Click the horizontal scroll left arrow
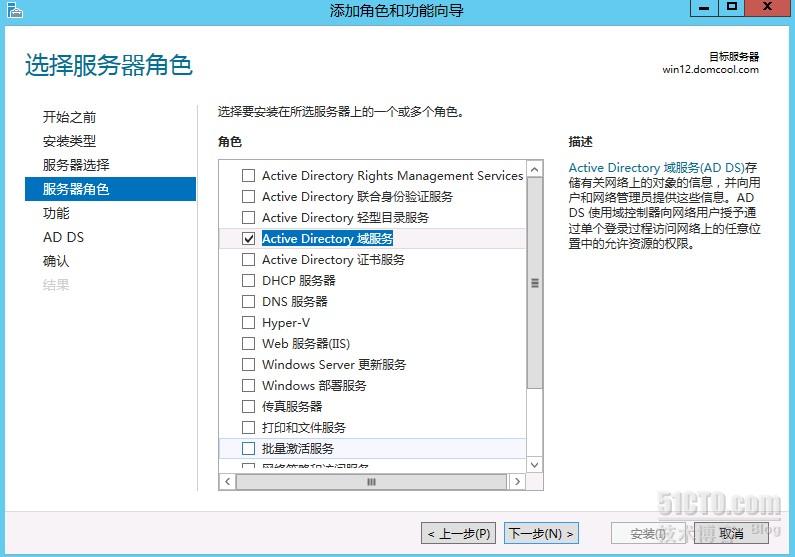Image resolution: width=795 pixels, height=557 pixels. tap(228, 481)
